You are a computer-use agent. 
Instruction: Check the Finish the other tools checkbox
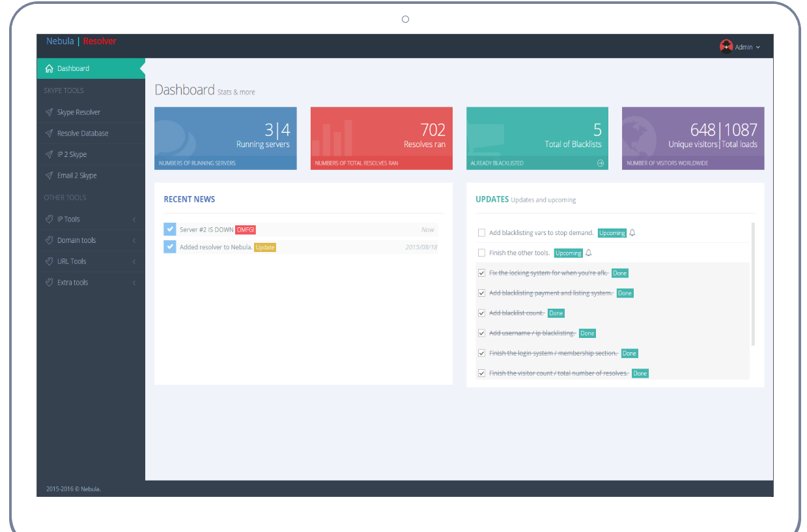(x=481, y=253)
